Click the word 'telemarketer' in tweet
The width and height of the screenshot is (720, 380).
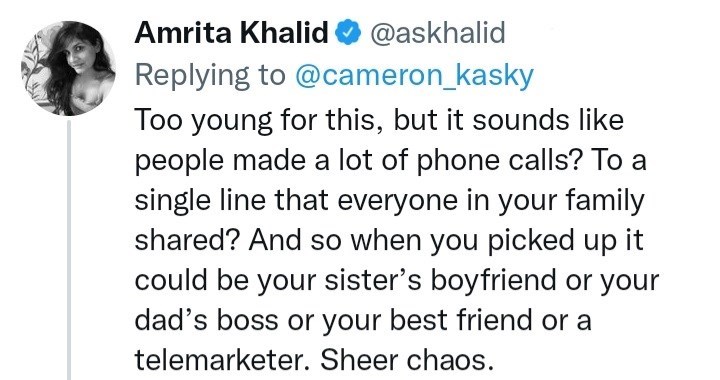coord(219,360)
